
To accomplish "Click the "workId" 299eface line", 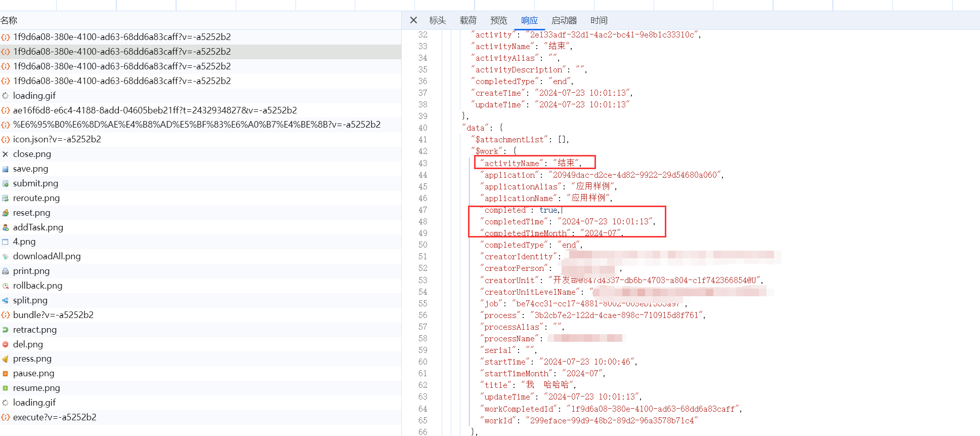I will (589, 421).
